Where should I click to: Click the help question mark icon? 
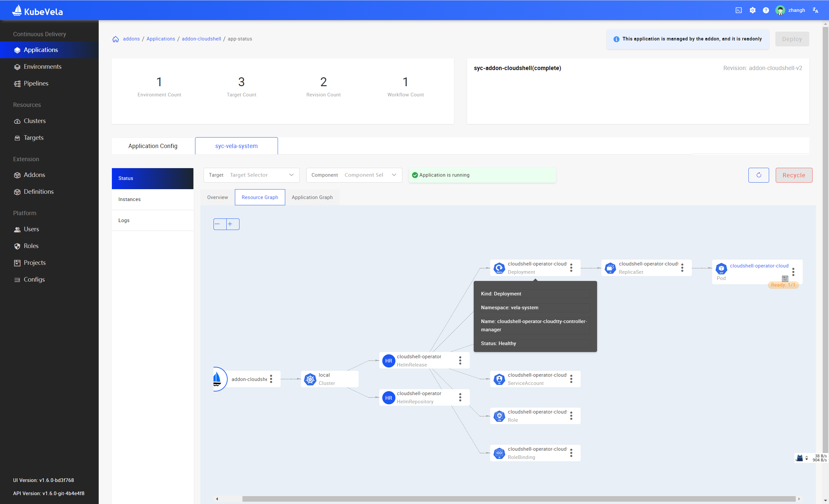766,10
